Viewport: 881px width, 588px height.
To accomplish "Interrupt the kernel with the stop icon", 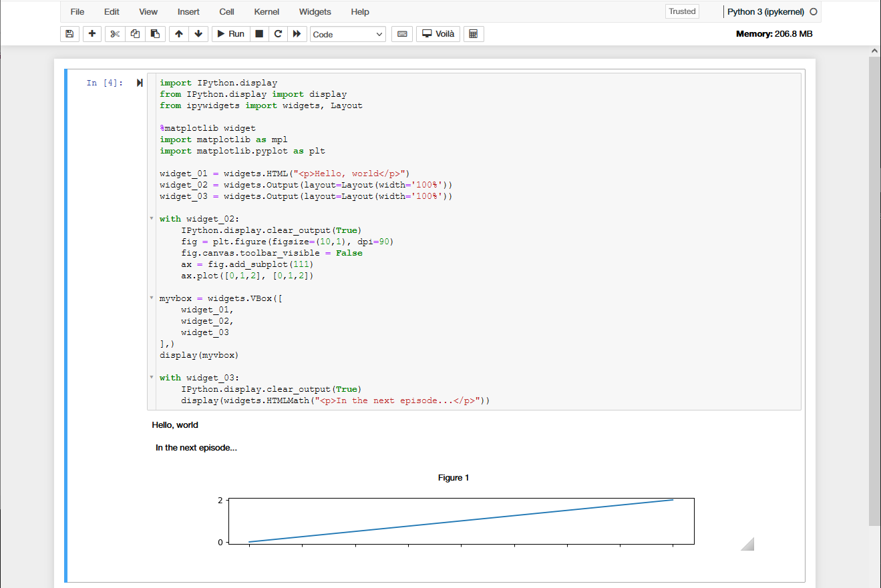I will [259, 33].
